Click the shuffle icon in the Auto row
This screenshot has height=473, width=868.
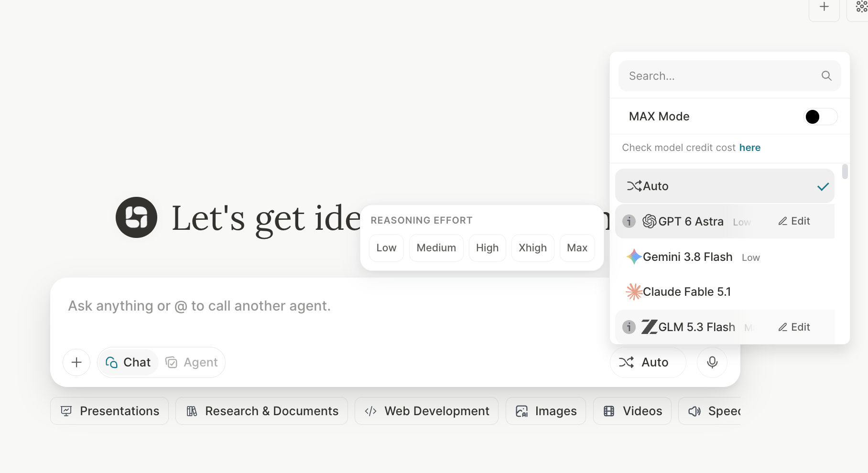(634, 186)
